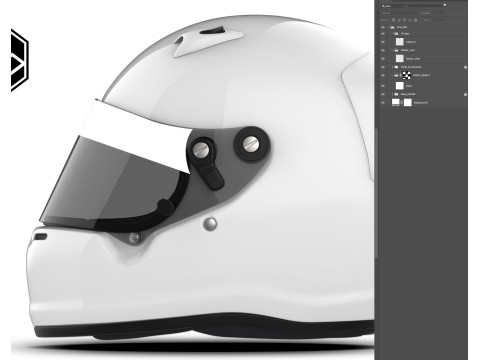Enable the lock all padlock icon
Viewport: 480px width, 360px height.
pos(415,20)
